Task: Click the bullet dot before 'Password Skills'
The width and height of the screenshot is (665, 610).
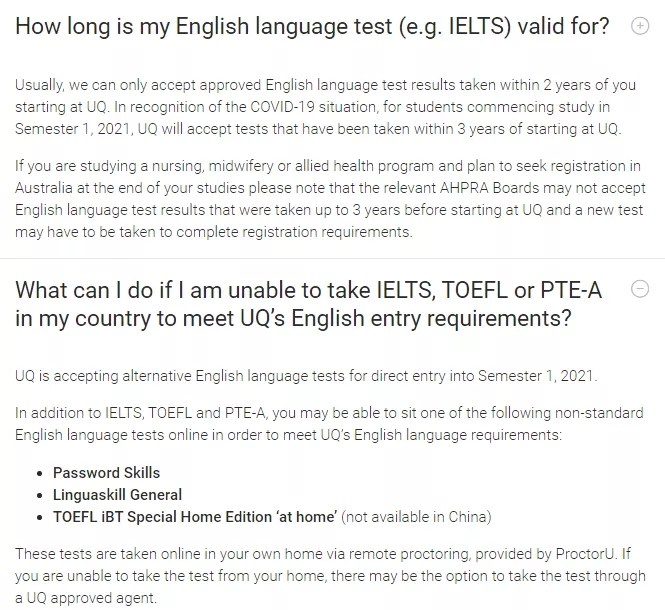Action: 40,473
